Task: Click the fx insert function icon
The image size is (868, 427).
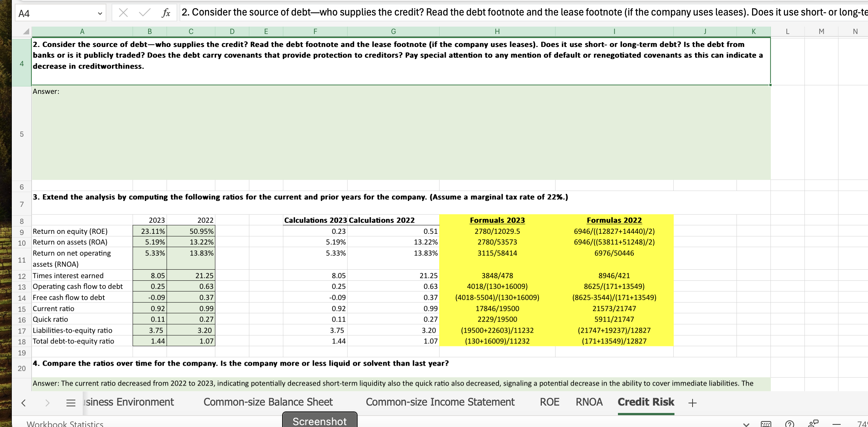Action: [167, 12]
